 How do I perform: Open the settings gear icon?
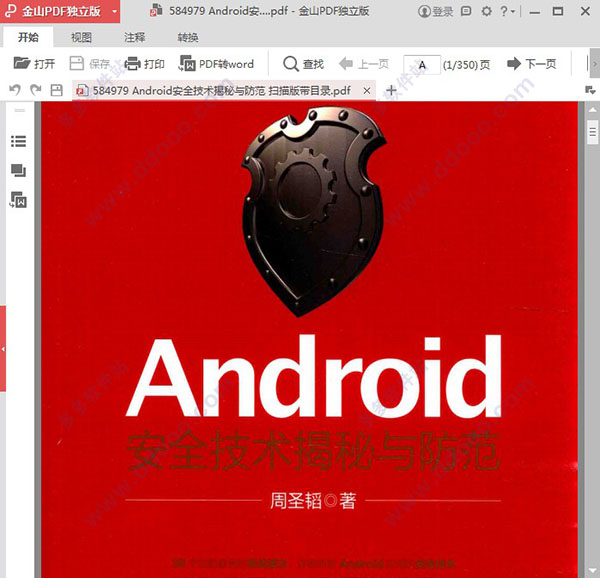(x=486, y=11)
